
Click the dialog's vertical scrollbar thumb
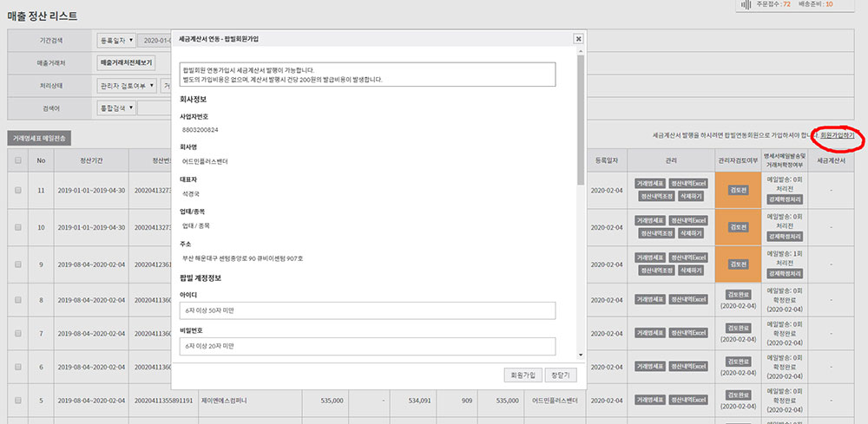pyautogui.click(x=580, y=119)
